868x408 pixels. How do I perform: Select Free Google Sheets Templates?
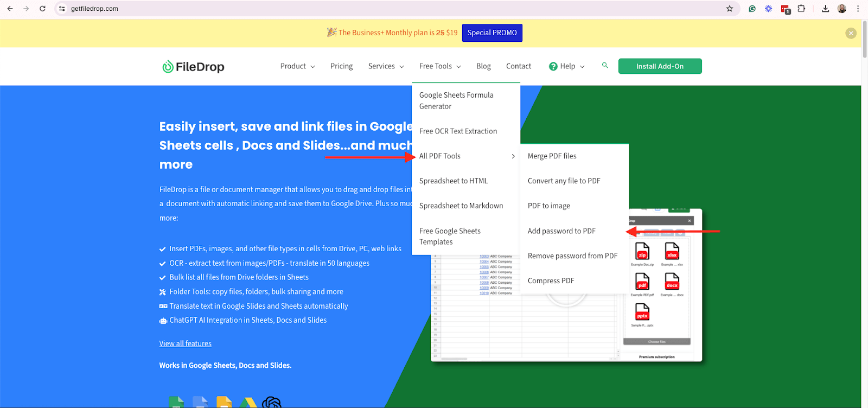point(466,237)
